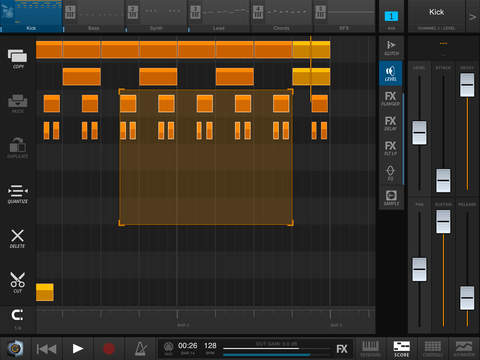This screenshot has height=360, width=480.
Task: Switch to the Bass track tab
Action: coord(93,17)
